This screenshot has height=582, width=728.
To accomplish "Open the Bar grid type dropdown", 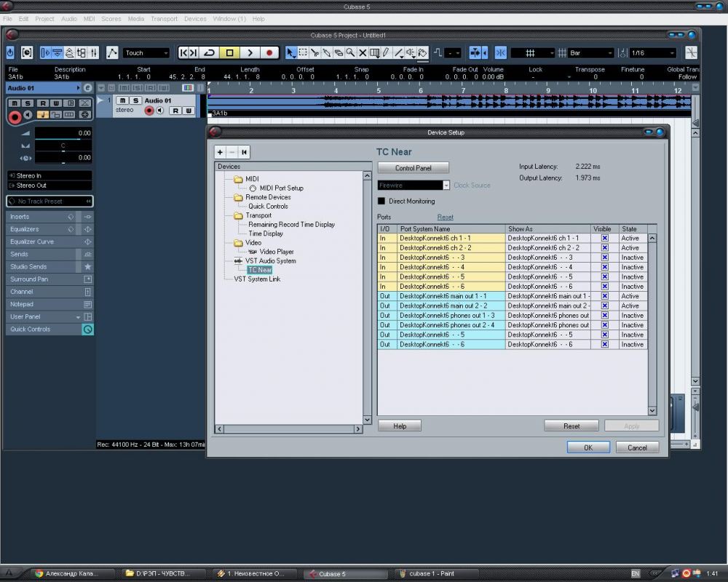I will click(x=591, y=53).
